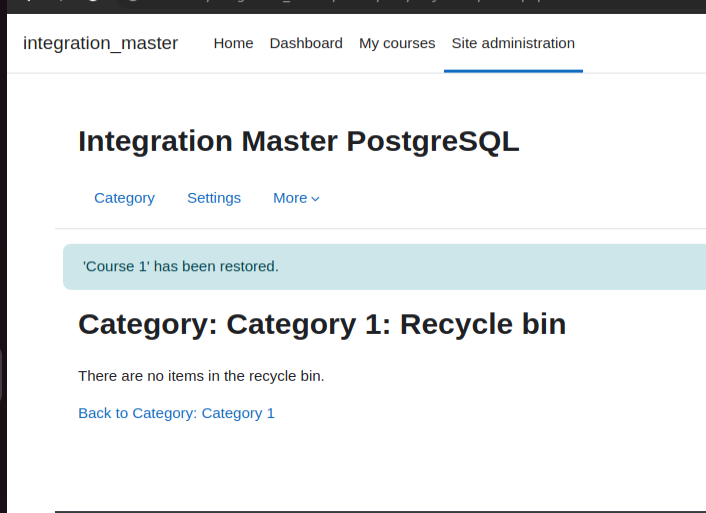Go to Home in top navigation
The height and width of the screenshot is (513, 706).
click(233, 43)
